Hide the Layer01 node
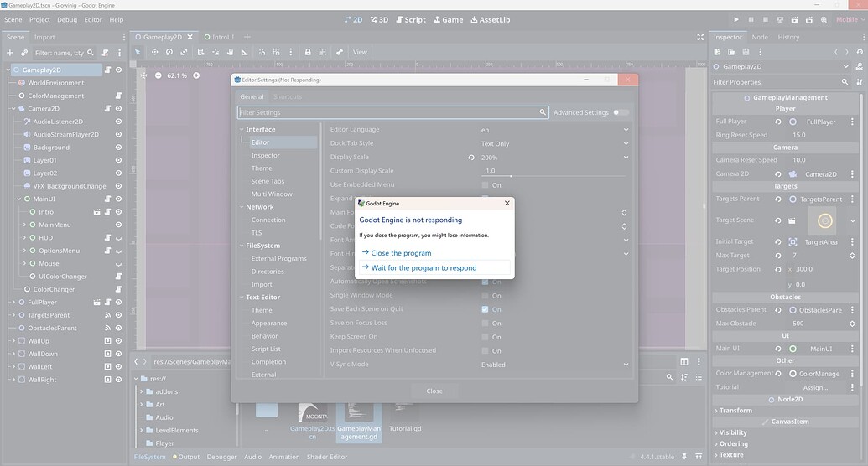 pos(118,160)
